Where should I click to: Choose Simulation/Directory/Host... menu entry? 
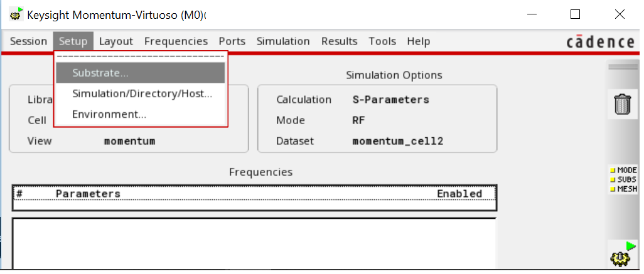[x=142, y=94]
